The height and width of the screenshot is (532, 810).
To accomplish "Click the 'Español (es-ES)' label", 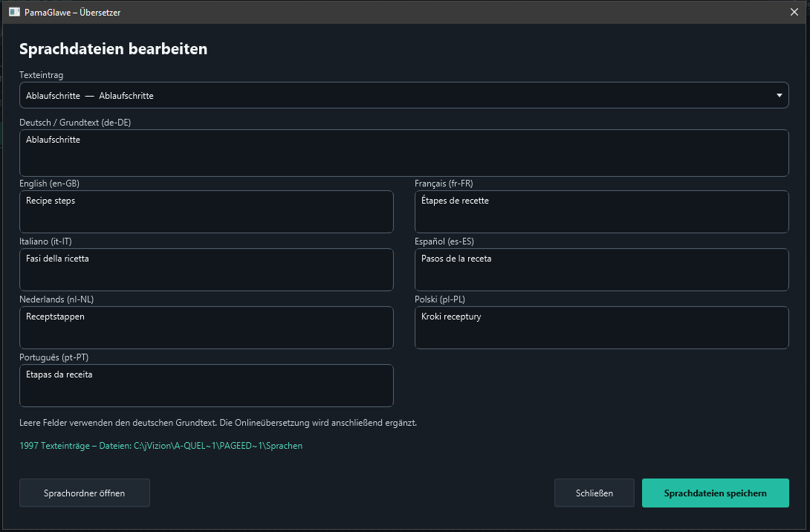I will [444, 241].
